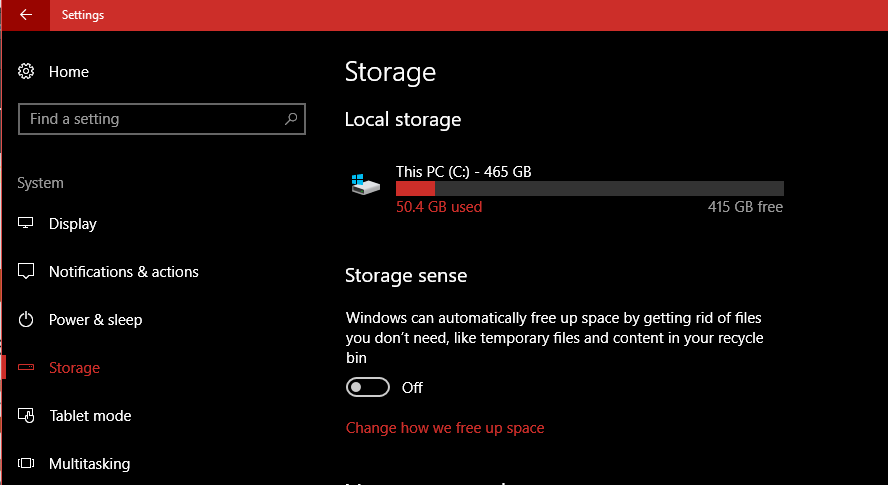The width and height of the screenshot is (888, 485).
Task: Open Change how we free up space
Action: coord(445,428)
